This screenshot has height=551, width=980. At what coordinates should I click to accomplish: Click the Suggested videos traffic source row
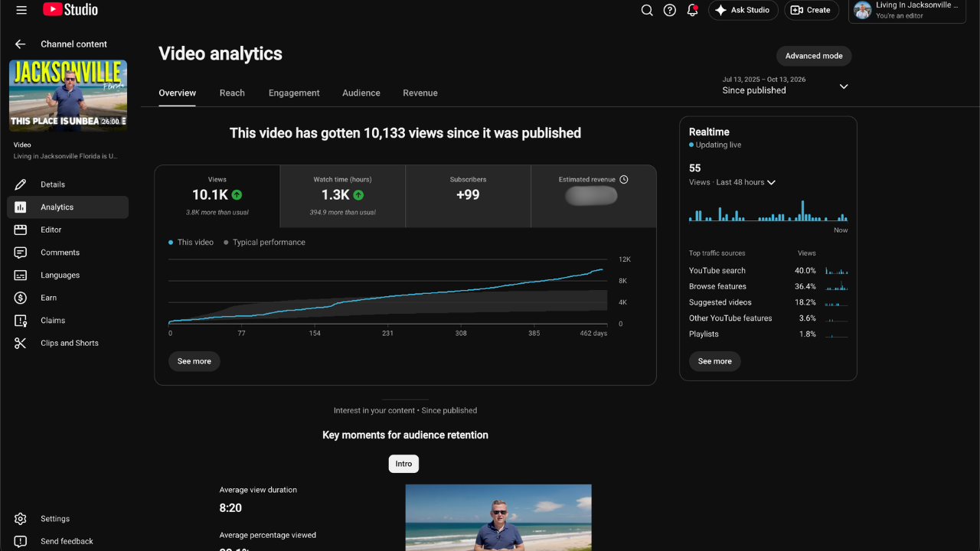coord(768,303)
